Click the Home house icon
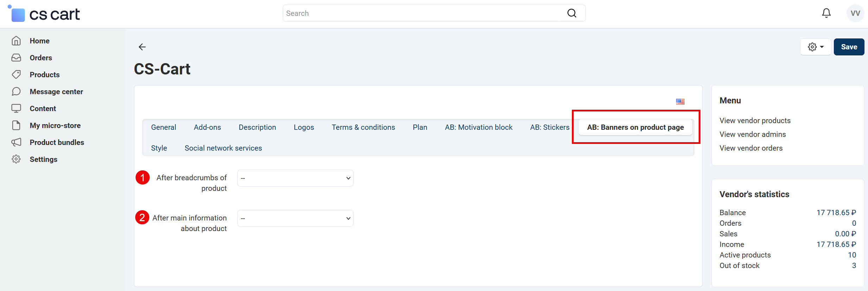The image size is (868, 291). pyautogui.click(x=16, y=41)
